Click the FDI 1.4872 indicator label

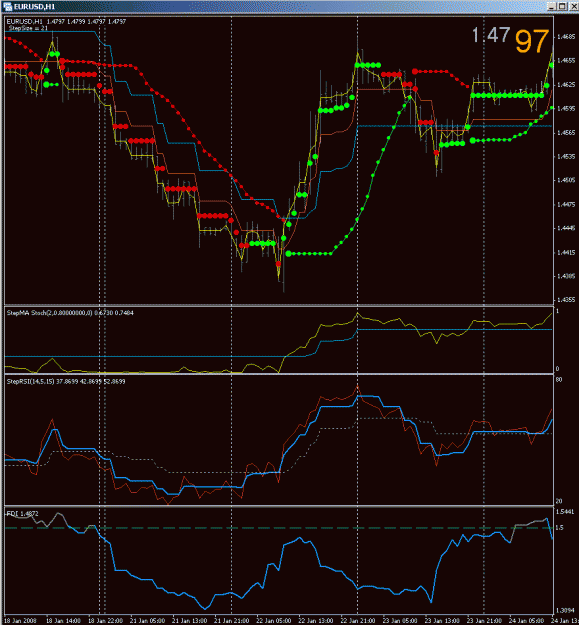pos(23,513)
